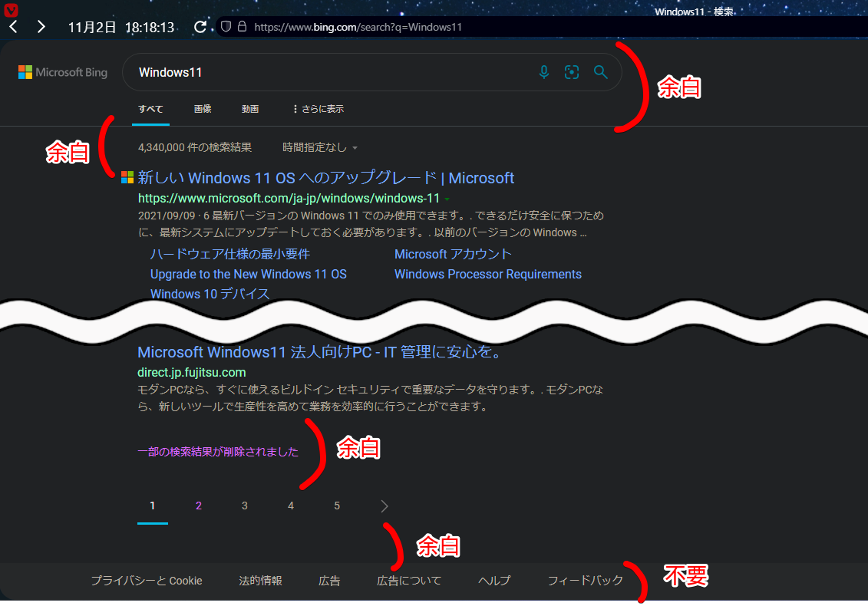Select the すべて tab
This screenshot has height=606, width=868.
[150, 109]
